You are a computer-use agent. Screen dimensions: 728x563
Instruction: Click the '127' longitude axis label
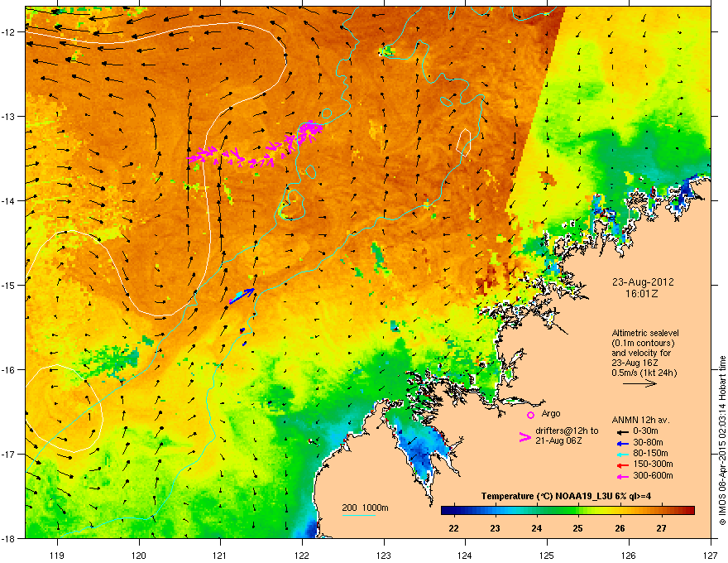tap(711, 555)
